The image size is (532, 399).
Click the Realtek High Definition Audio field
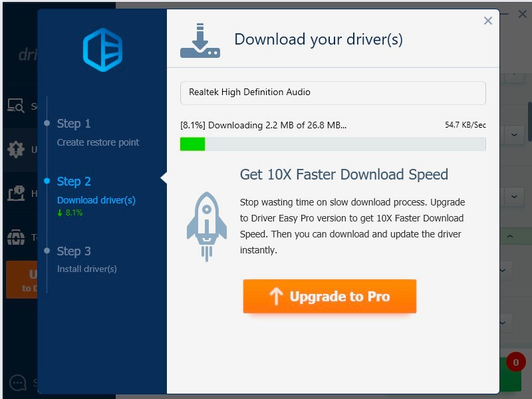(x=333, y=92)
